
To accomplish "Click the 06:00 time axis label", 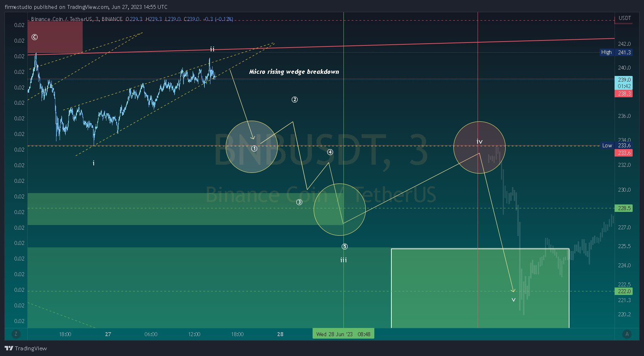I will point(151,334).
